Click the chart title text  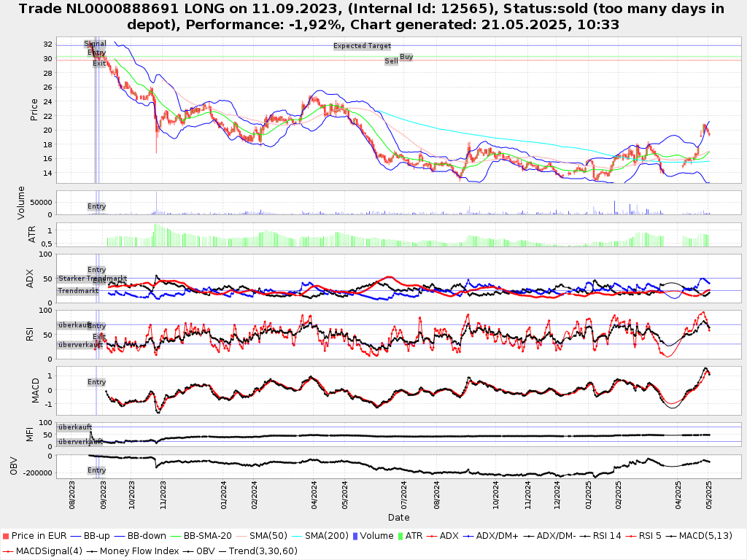pos(373,17)
